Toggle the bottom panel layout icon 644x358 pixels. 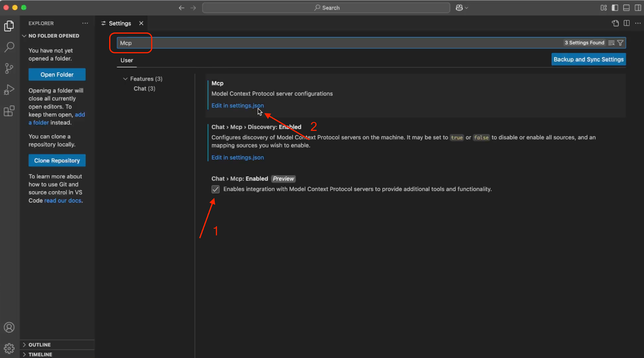[626, 8]
